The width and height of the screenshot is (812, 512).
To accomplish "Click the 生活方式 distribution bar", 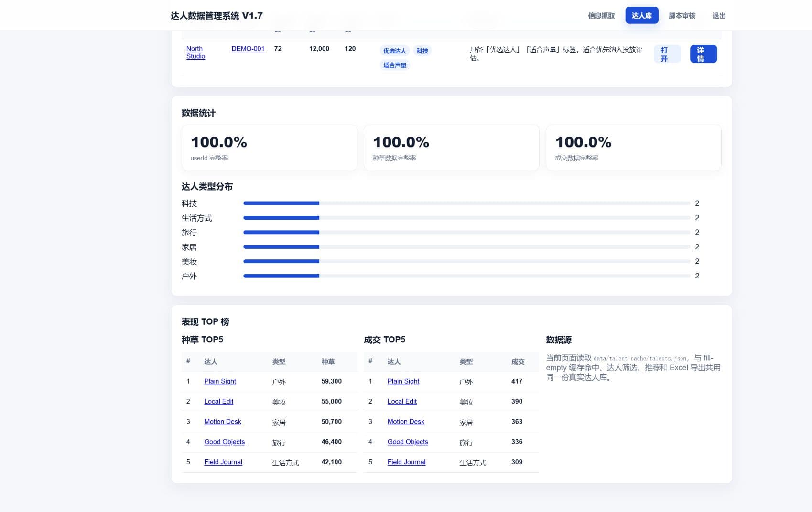I will [466, 218].
